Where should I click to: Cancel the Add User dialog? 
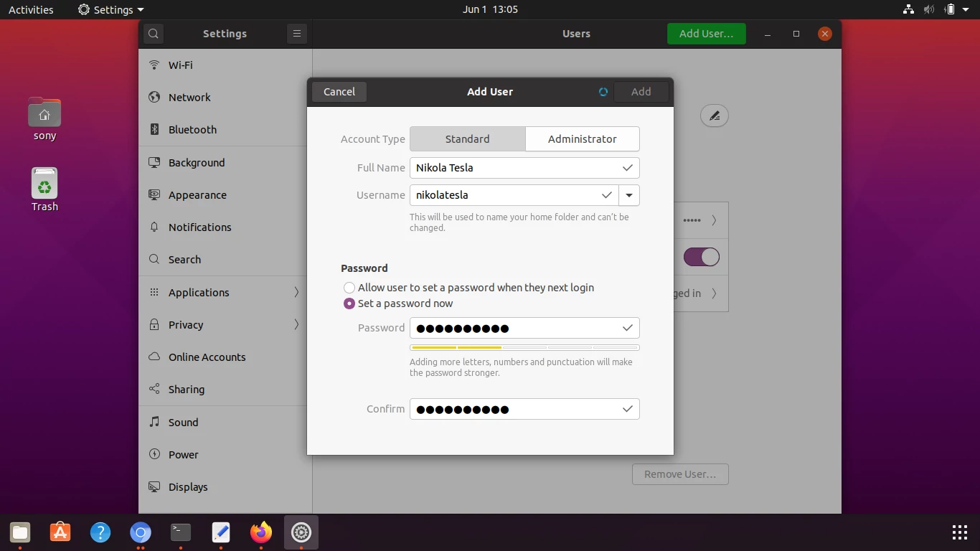pyautogui.click(x=339, y=92)
